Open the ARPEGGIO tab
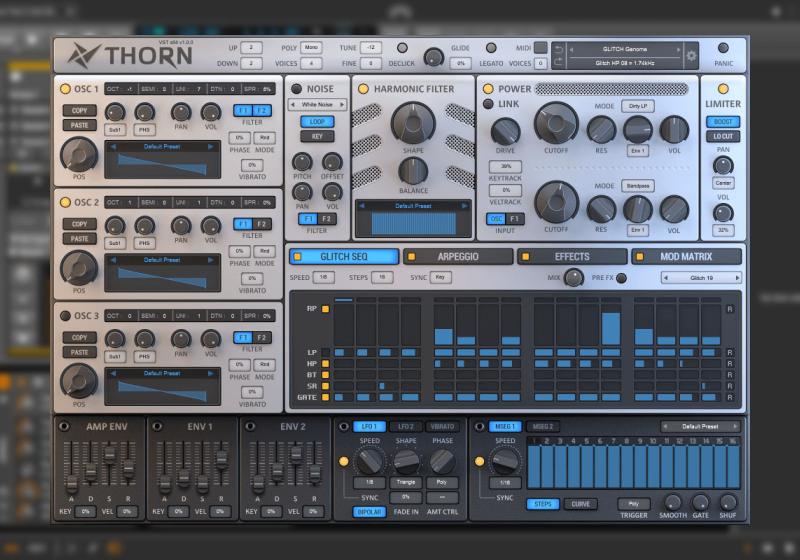 pos(458,257)
